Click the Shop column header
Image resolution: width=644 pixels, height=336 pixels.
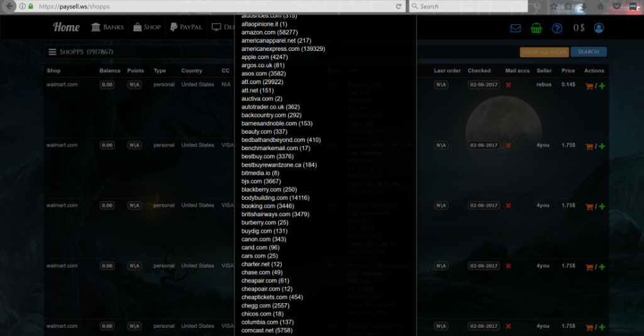[x=53, y=70]
